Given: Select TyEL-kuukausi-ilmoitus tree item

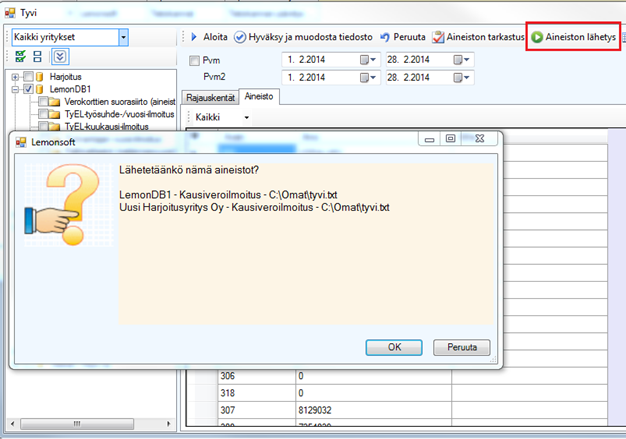Looking at the screenshot, I should pyautogui.click(x=107, y=127).
